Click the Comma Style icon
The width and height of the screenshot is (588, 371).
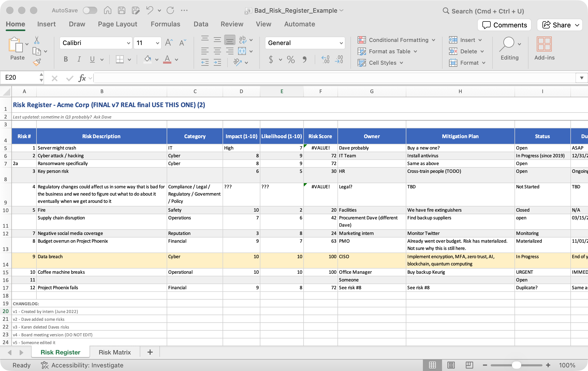pos(305,60)
